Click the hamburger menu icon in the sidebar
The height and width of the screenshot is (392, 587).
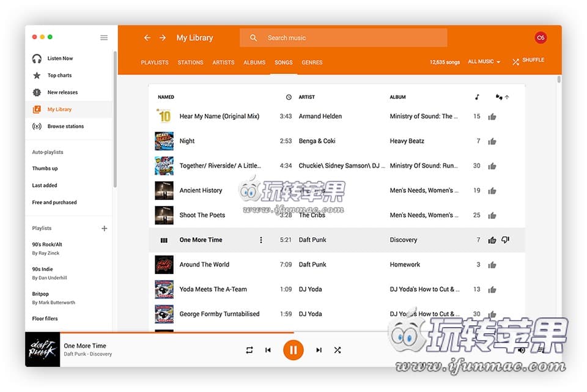[x=104, y=37]
